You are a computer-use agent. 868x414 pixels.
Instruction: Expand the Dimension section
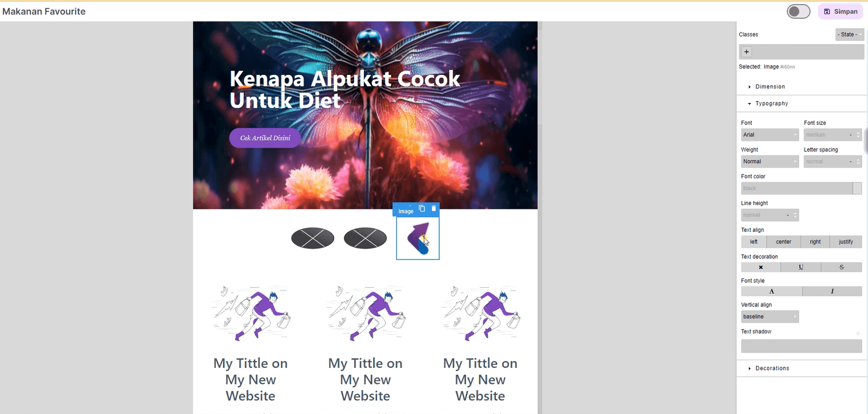click(770, 87)
